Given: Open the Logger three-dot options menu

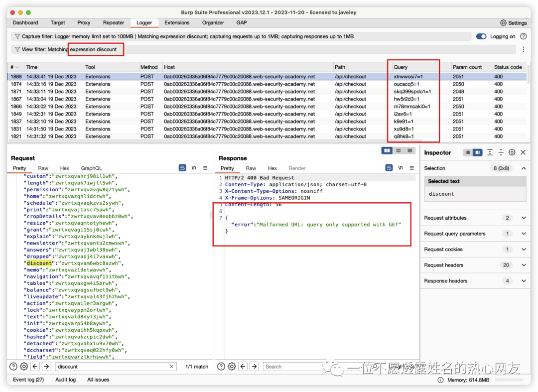Looking at the screenshot, I should click(523, 49).
